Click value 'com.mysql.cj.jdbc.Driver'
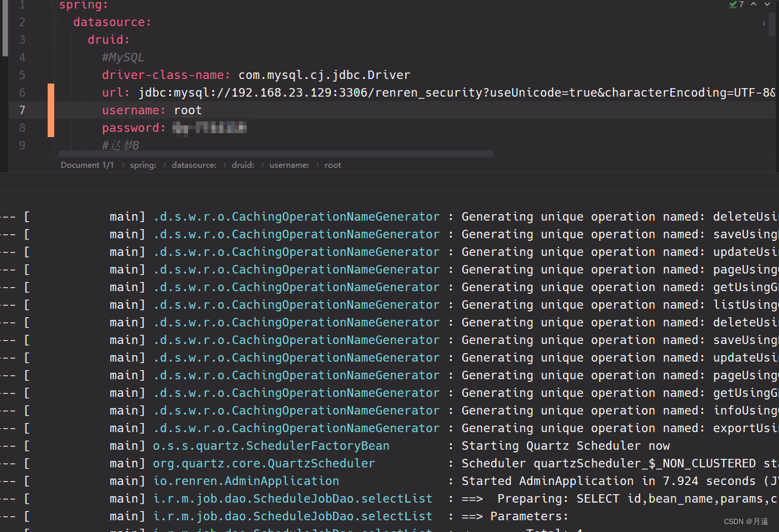The height and width of the screenshot is (532, 779). click(x=325, y=75)
